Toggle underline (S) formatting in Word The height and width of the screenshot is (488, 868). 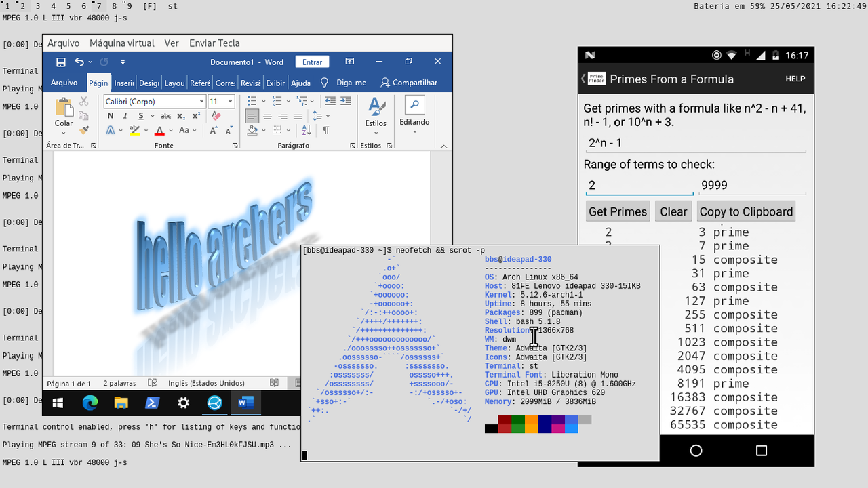click(140, 116)
